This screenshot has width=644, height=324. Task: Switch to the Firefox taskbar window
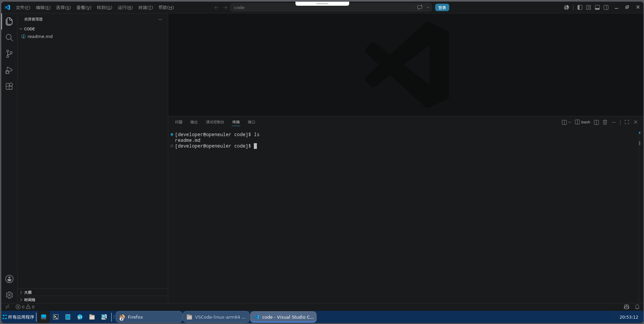coord(149,317)
